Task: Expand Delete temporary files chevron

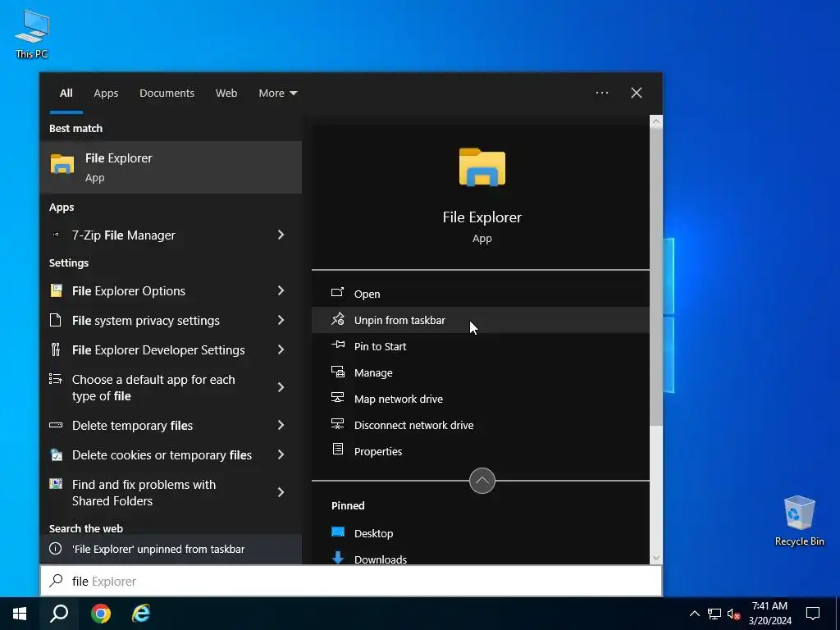Action: pyautogui.click(x=281, y=426)
